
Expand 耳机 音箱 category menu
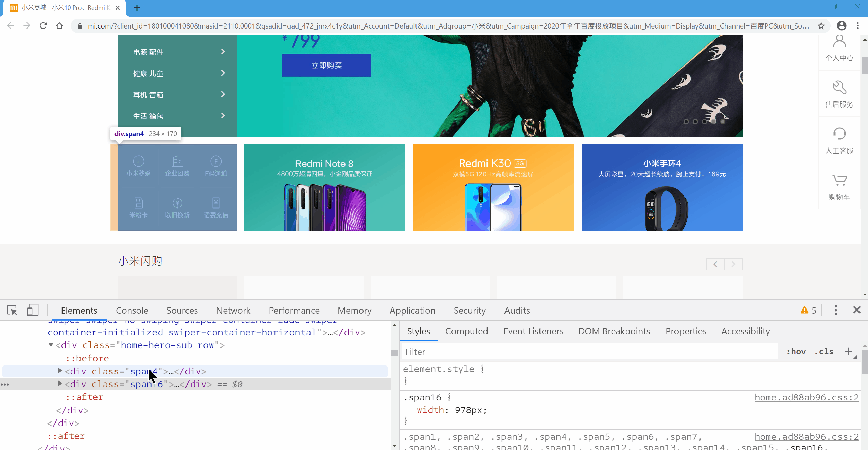click(177, 95)
